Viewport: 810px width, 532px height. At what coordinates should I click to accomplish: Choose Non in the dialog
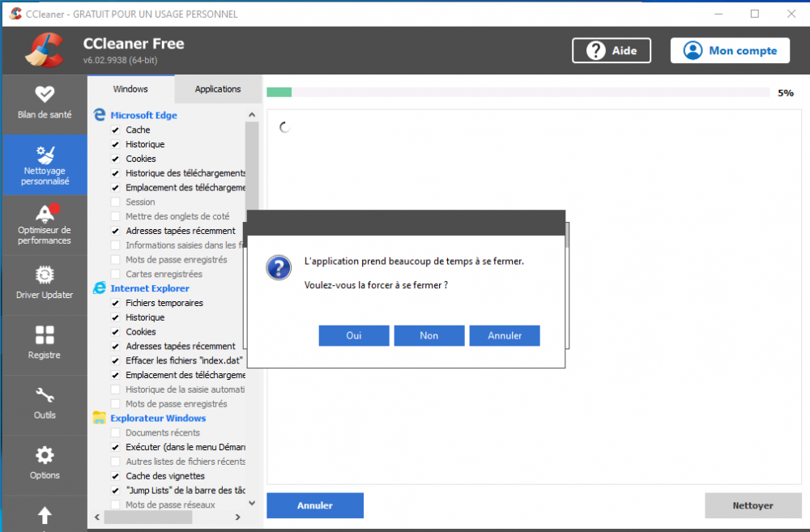pos(428,336)
